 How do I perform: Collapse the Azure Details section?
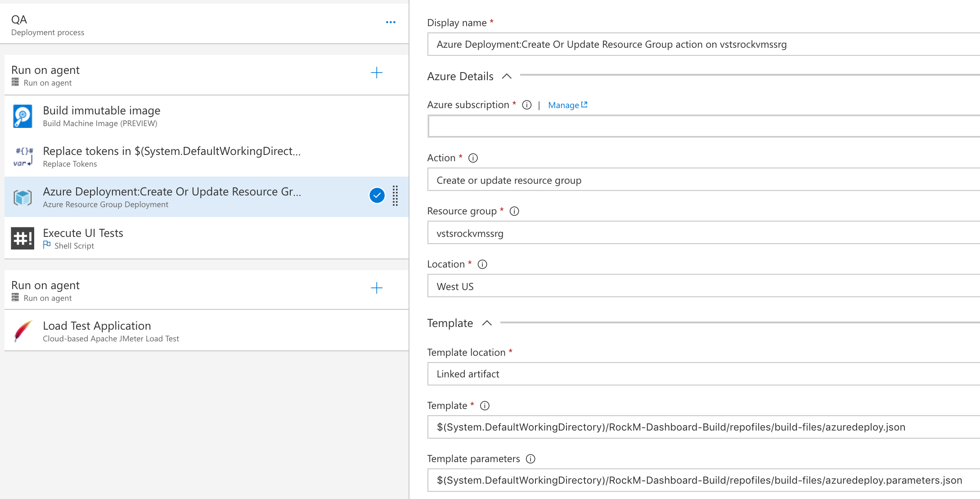(x=507, y=76)
